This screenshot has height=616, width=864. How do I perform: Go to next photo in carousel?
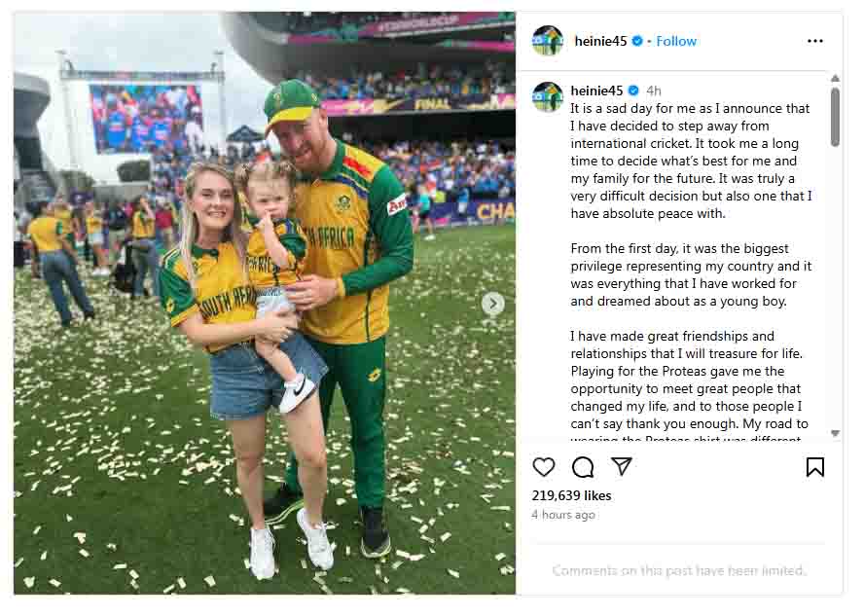click(493, 304)
